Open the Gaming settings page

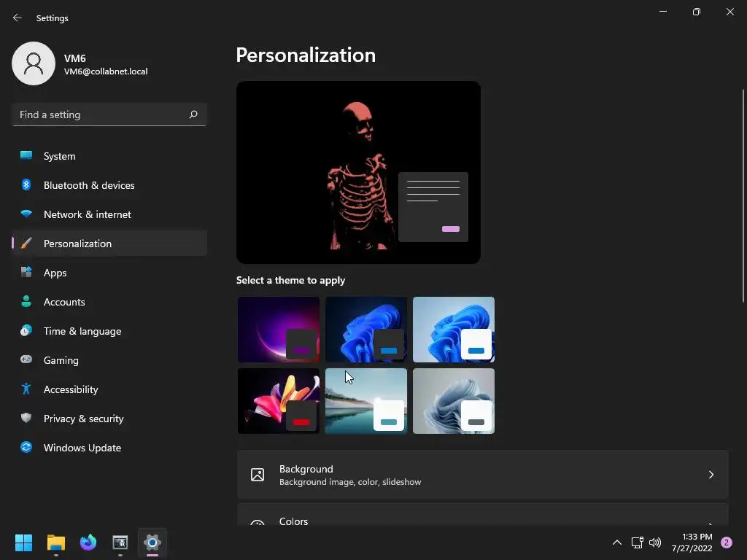coord(109,359)
